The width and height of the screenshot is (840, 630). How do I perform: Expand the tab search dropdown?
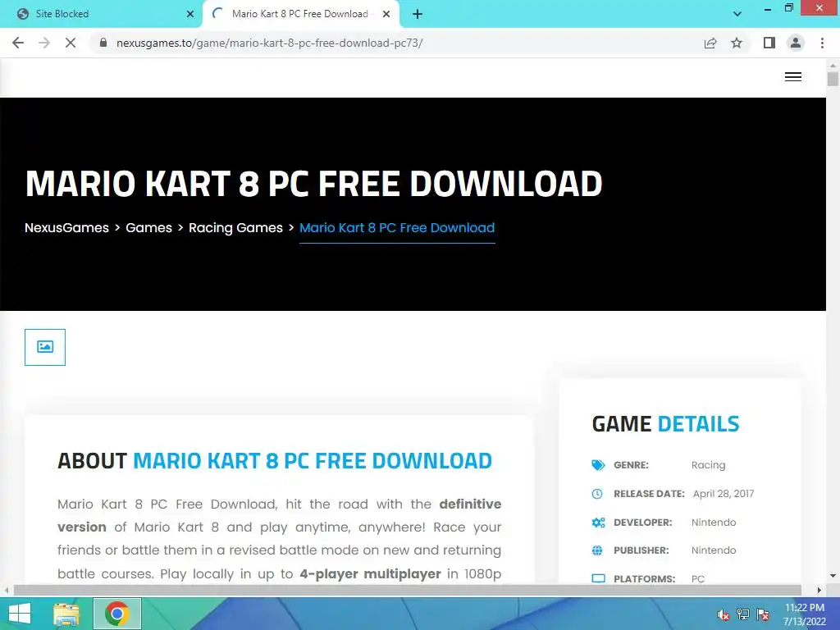(x=737, y=14)
